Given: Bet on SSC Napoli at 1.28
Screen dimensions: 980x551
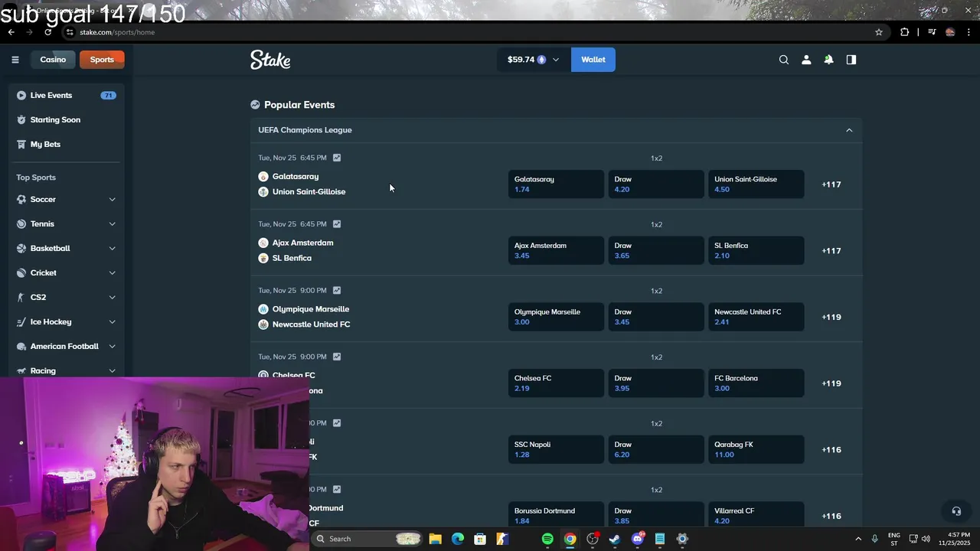Looking at the screenshot, I should 556,450.
